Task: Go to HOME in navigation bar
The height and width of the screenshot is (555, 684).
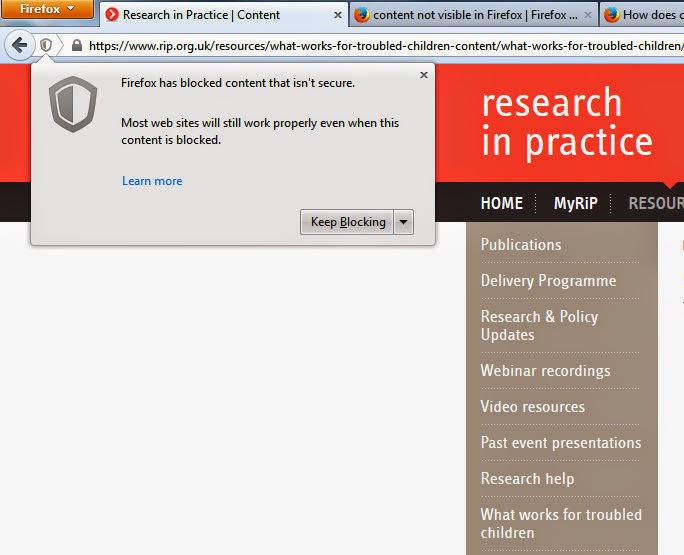Action: (x=502, y=203)
